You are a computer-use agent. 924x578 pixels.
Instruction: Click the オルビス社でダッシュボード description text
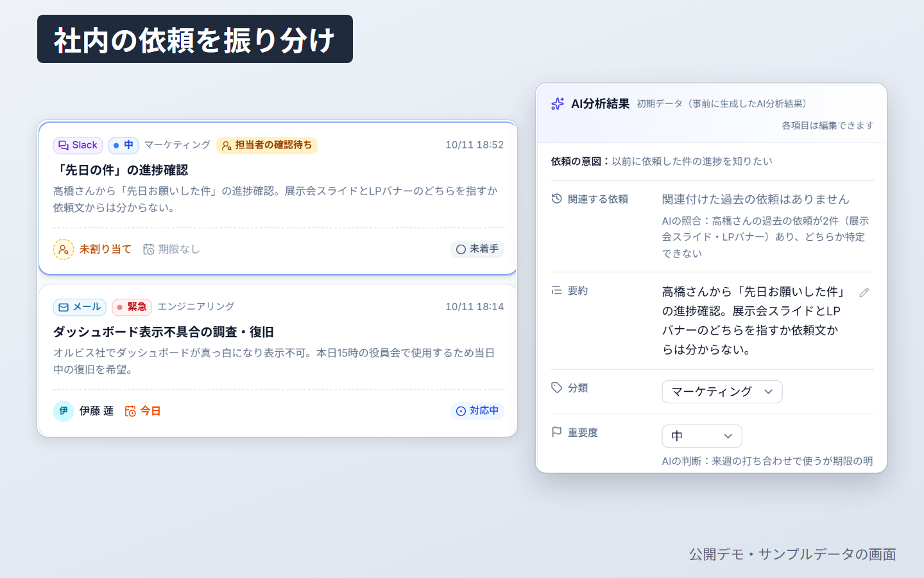pos(274,361)
